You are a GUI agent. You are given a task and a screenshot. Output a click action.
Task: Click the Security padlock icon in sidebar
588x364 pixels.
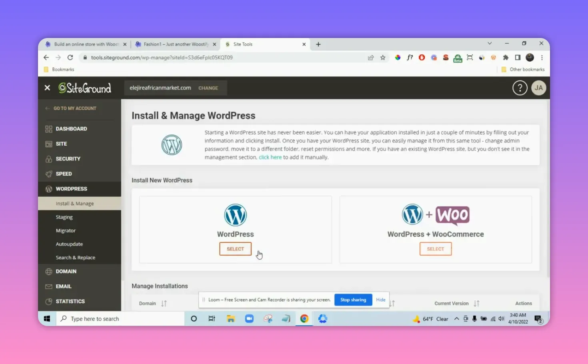point(48,158)
